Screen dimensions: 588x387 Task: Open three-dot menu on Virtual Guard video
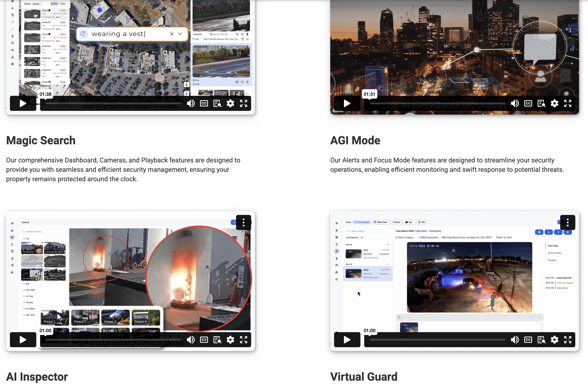568,222
